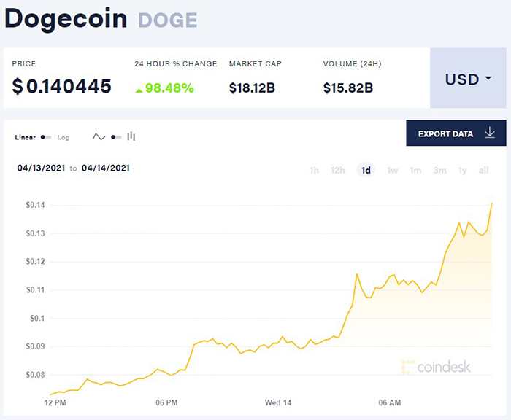Show the 1y time range
511x420 pixels.
tap(462, 171)
